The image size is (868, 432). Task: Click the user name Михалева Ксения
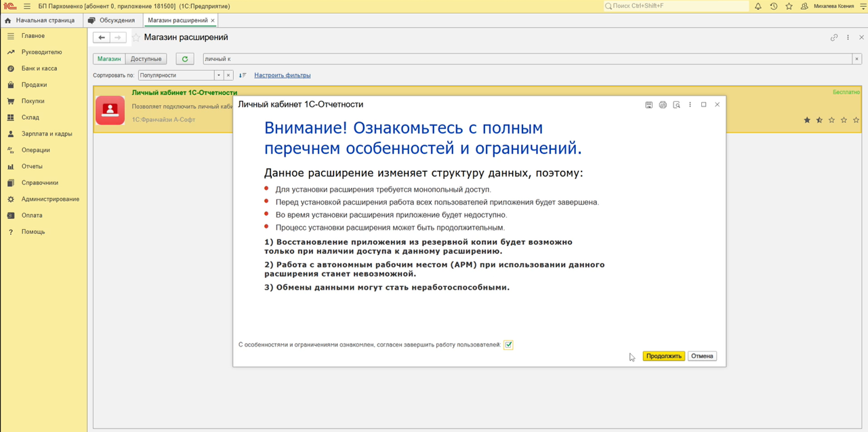click(833, 6)
